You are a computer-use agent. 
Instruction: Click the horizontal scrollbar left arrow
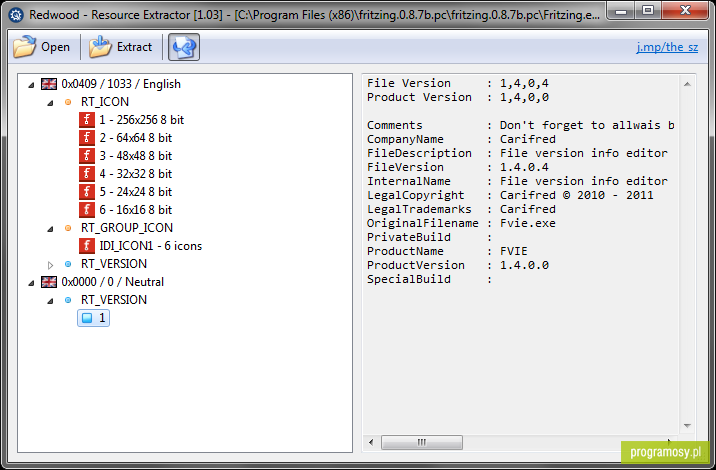point(371,442)
